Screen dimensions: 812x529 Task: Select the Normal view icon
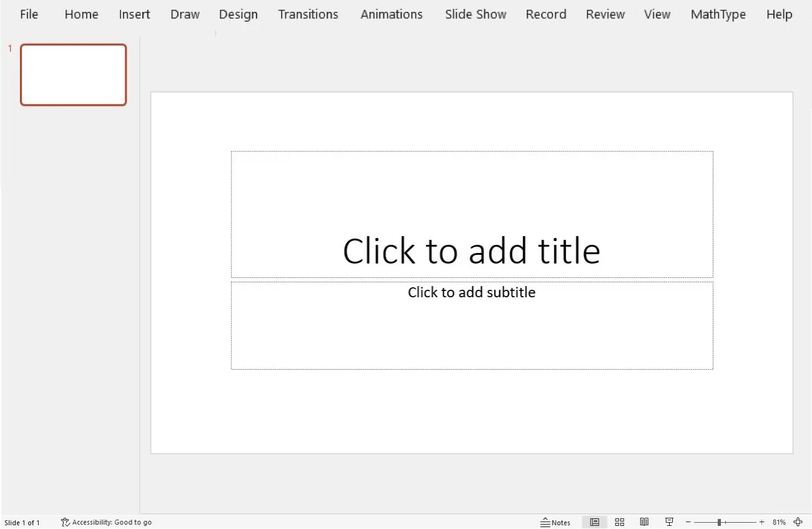click(x=595, y=522)
